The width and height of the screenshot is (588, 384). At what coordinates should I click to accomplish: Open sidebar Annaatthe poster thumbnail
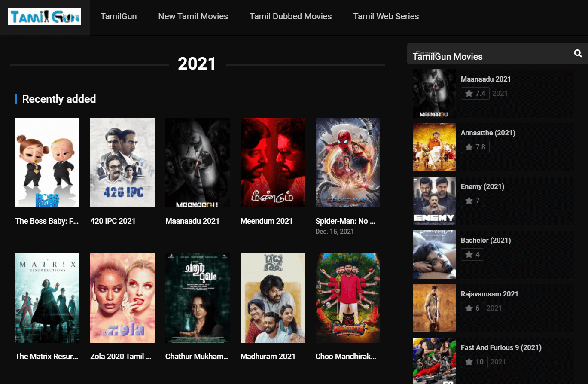[x=434, y=147]
